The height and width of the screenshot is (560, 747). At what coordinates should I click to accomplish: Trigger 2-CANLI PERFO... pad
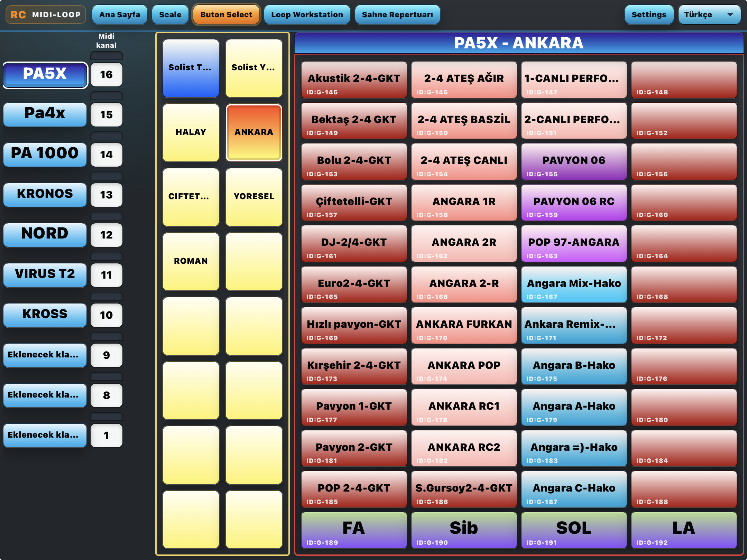(574, 121)
